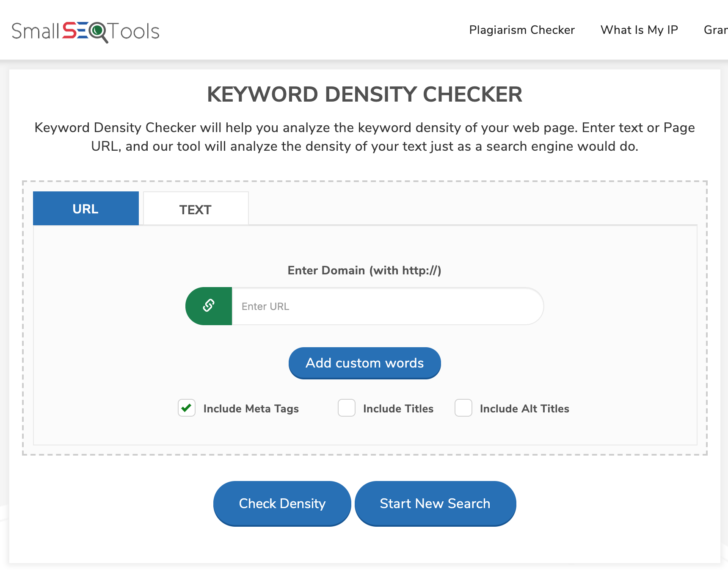The width and height of the screenshot is (728, 575).
Task: Focus the Enter URL input field
Action: click(x=387, y=306)
